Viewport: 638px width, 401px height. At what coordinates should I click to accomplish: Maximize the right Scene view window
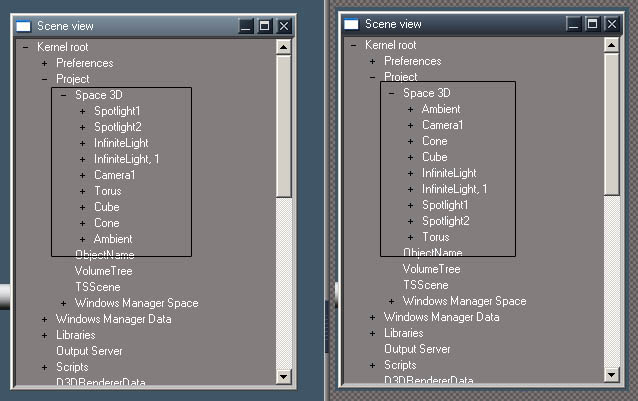(x=592, y=24)
